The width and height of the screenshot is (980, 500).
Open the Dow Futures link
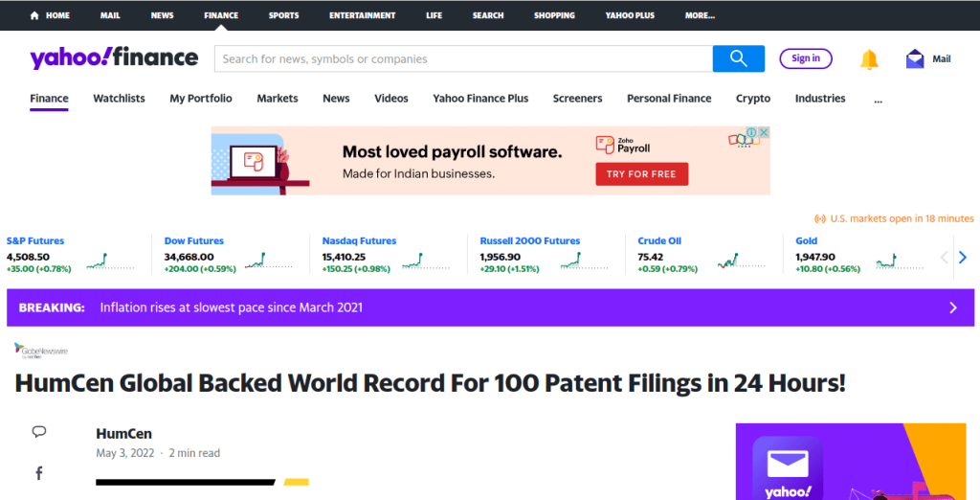pyautogui.click(x=193, y=241)
